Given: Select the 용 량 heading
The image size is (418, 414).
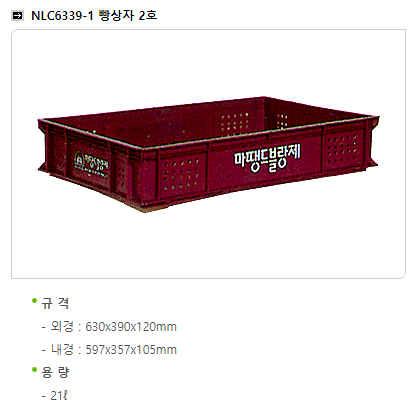Looking at the screenshot, I should click(55, 372).
